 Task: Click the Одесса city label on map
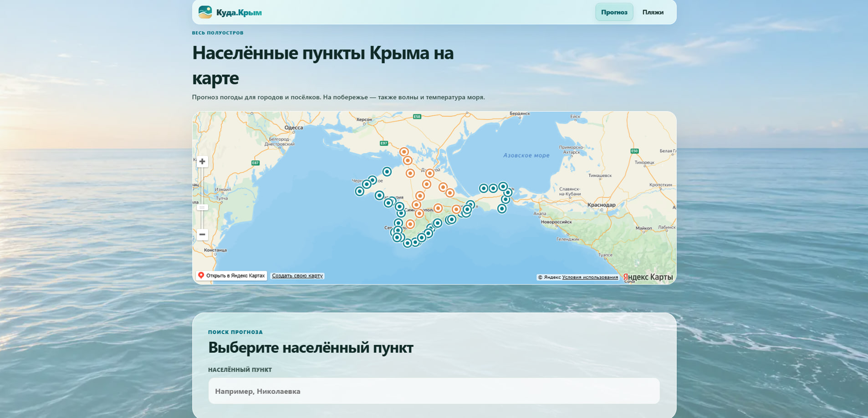coord(293,128)
